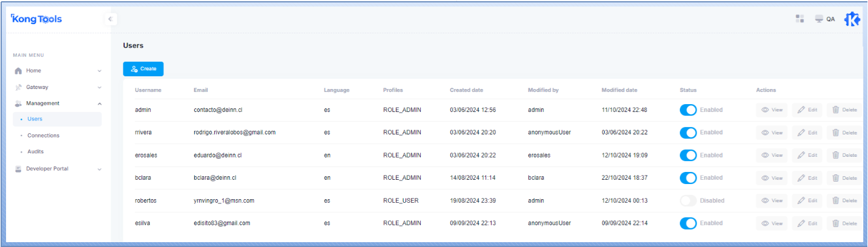Click the Gateway icon in sidebar
Screen dimensions: 868x247
(18, 87)
